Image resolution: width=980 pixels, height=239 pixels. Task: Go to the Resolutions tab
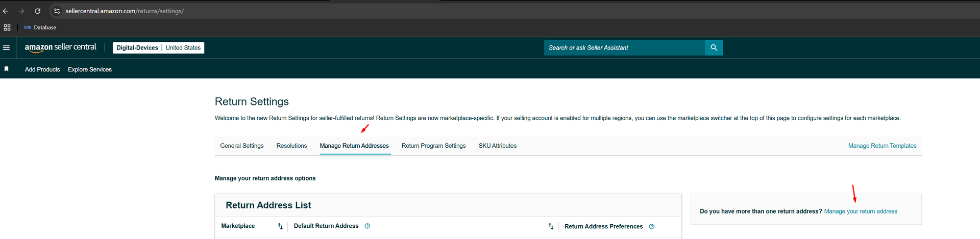pyautogui.click(x=291, y=146)
